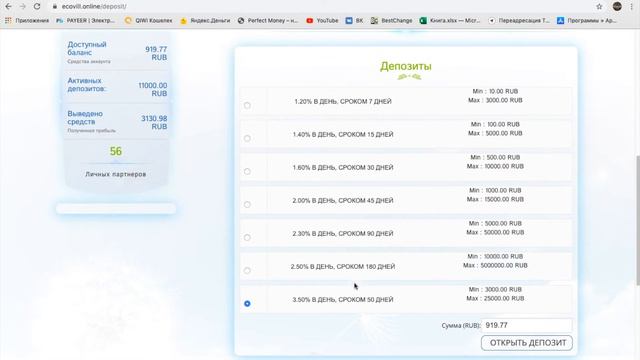Open the Книга.xlsx bookmark
This screenshot has height=360, width=640.
click(450, 20)
